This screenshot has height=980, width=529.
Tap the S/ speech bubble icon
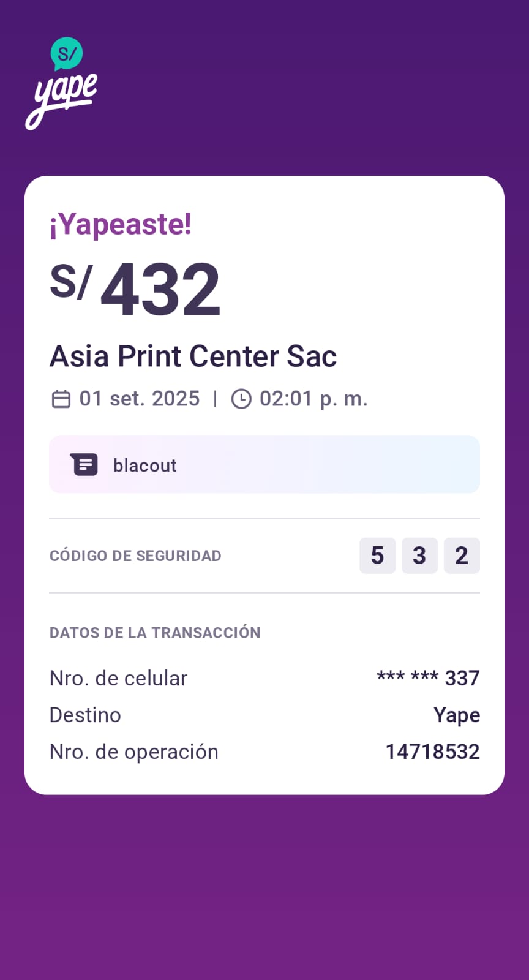coord(66,54)
